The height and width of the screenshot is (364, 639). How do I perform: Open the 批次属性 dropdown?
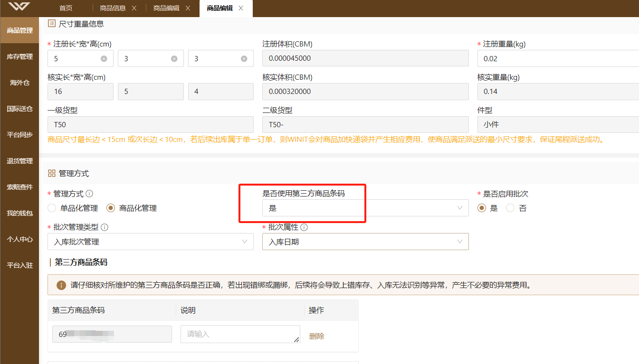365,242
